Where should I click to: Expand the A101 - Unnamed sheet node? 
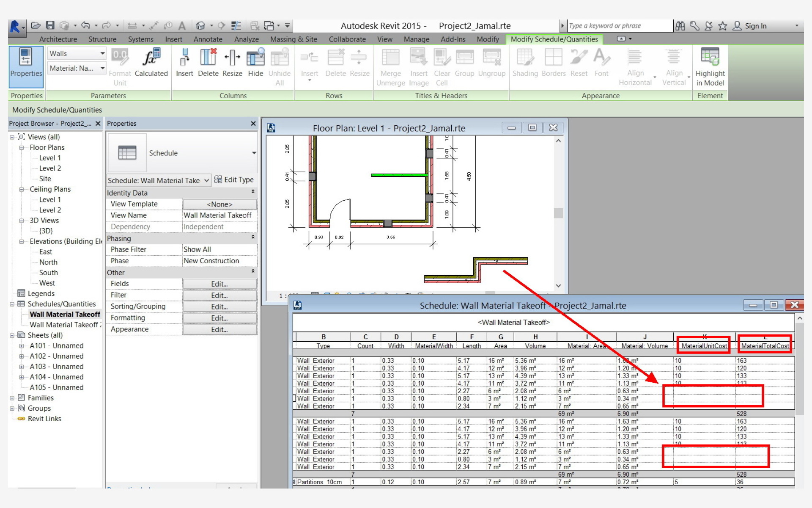click(22, 345)
